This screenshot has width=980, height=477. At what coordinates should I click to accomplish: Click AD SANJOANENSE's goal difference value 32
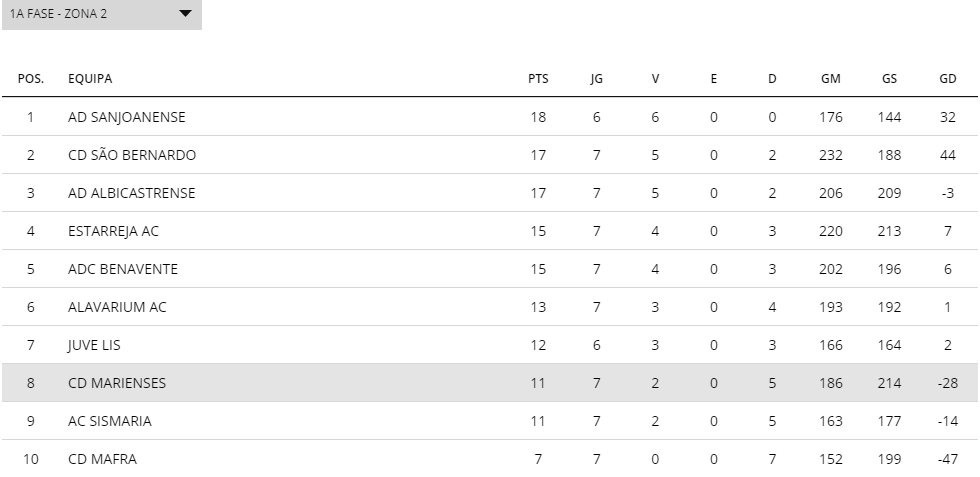coord(948,117)
